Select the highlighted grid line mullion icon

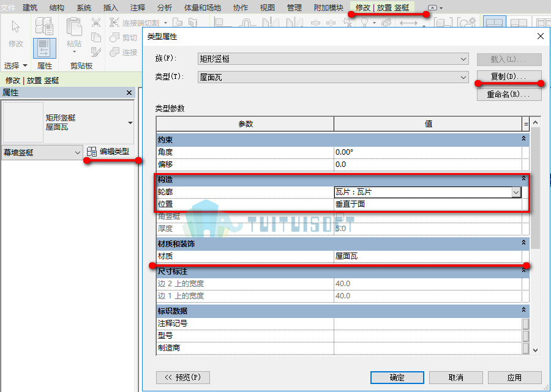(495, 23)
